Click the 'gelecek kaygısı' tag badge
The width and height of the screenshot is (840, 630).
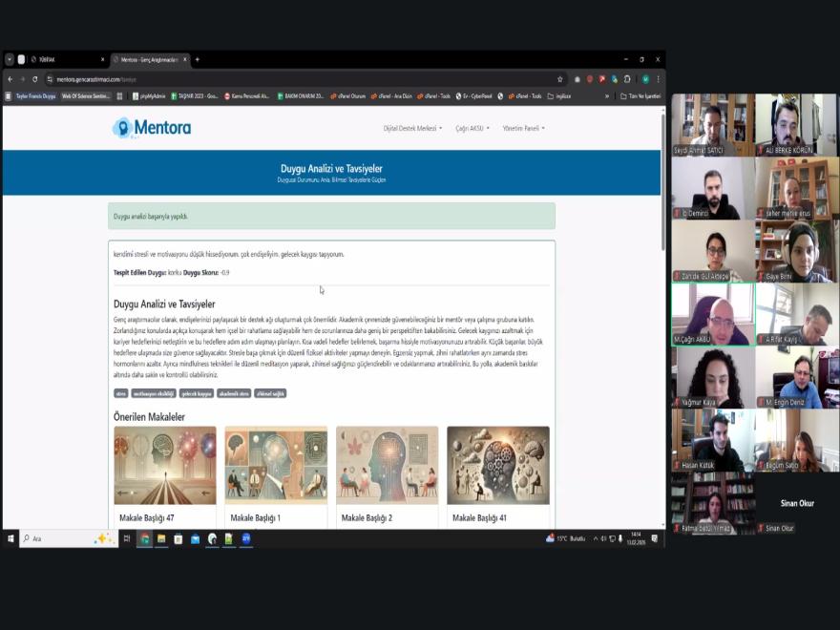click(x=197, y=393)
